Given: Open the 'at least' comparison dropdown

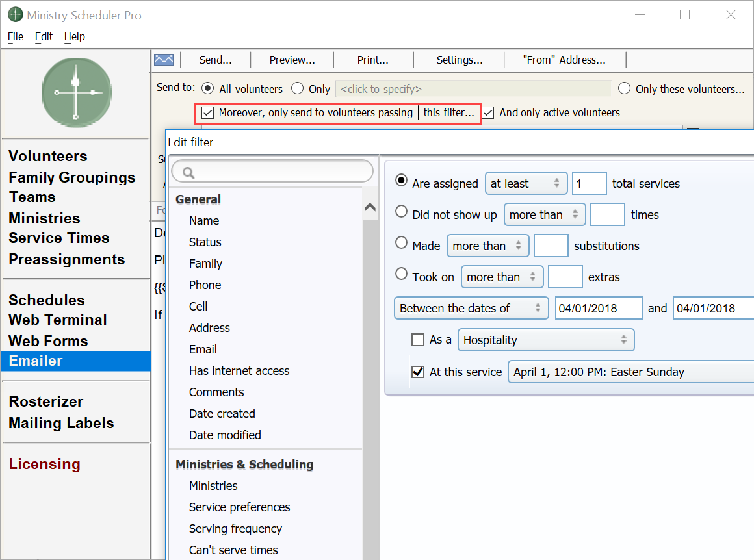Looking at the screenshot, I should [526, 184].
